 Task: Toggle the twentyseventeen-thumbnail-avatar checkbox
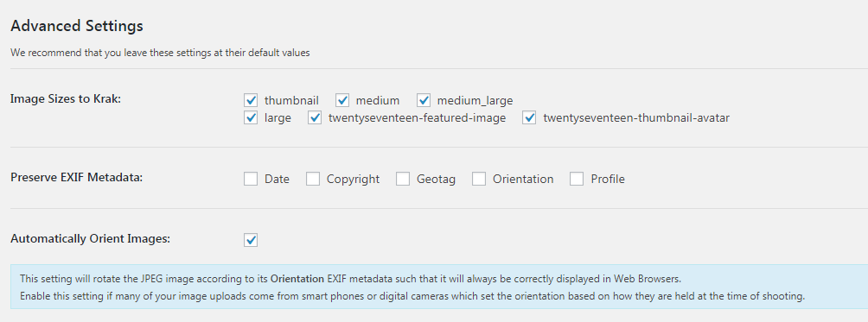[x=529, y=117]
